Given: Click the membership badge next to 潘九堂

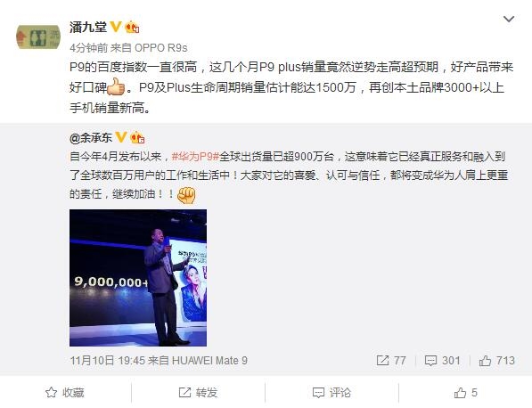Looking at the screenshot, I should coord(132,27).
